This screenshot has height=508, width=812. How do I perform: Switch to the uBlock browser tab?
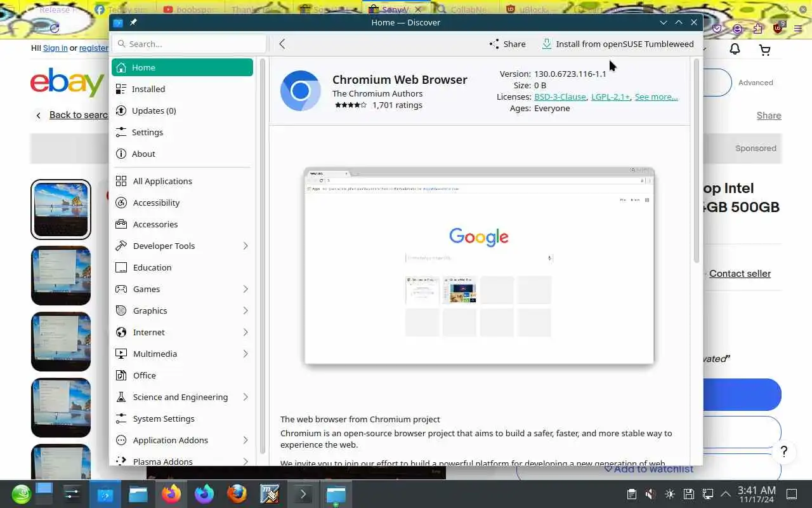pos(533,10)
